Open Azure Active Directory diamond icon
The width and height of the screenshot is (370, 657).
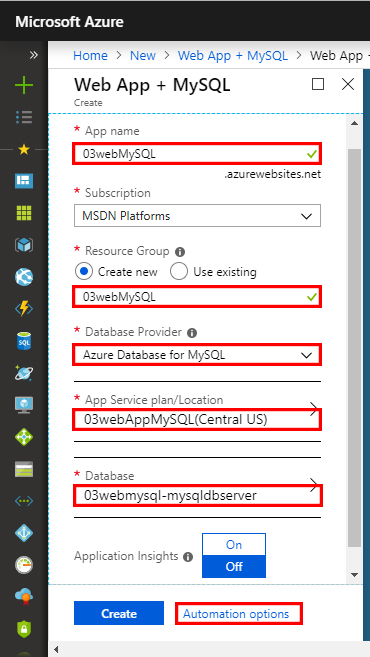click(24, 533)
